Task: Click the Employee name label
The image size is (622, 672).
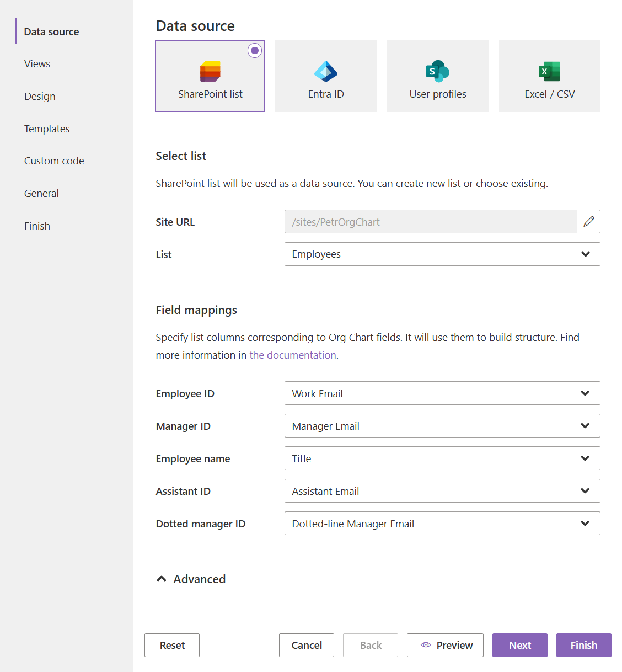Action: click(193, 458)
